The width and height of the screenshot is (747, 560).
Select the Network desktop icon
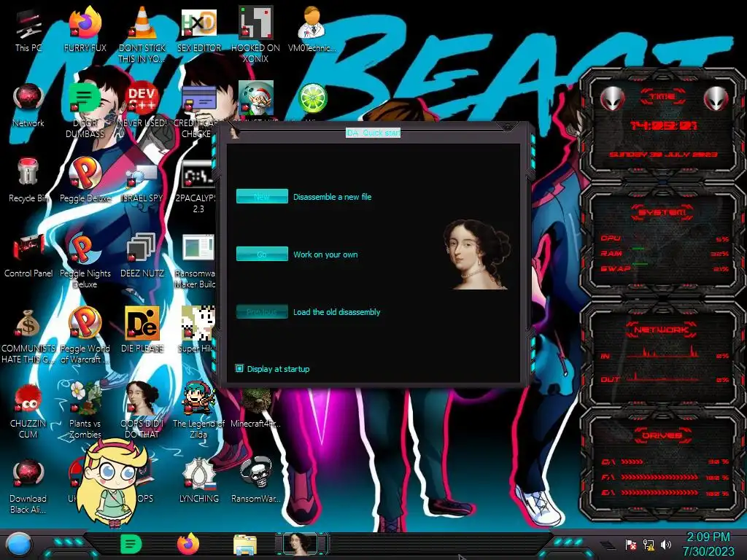pyautogui.click(x=28, y=106)
